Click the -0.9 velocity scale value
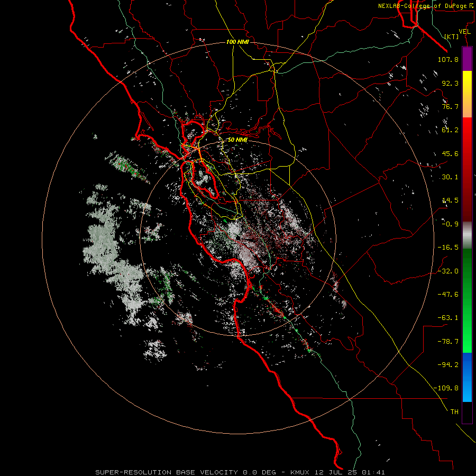 pos(450,224)
